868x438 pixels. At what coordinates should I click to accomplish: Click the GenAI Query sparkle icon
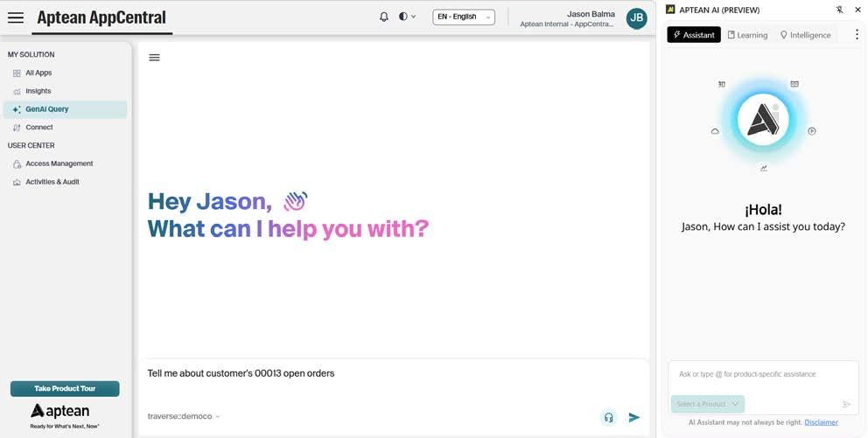(x=17, y=109)
